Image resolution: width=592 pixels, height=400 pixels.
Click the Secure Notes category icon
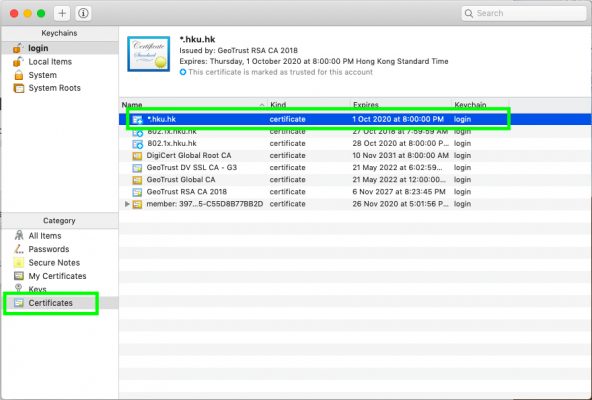pos(18,263)
